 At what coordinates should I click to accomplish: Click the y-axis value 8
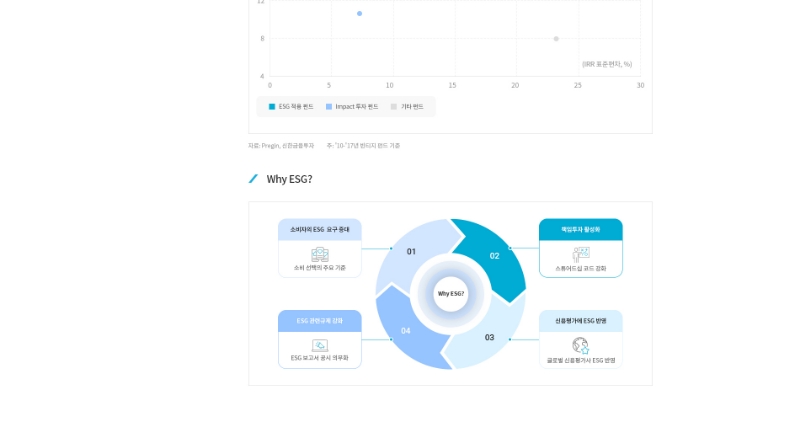coord(262,38)
